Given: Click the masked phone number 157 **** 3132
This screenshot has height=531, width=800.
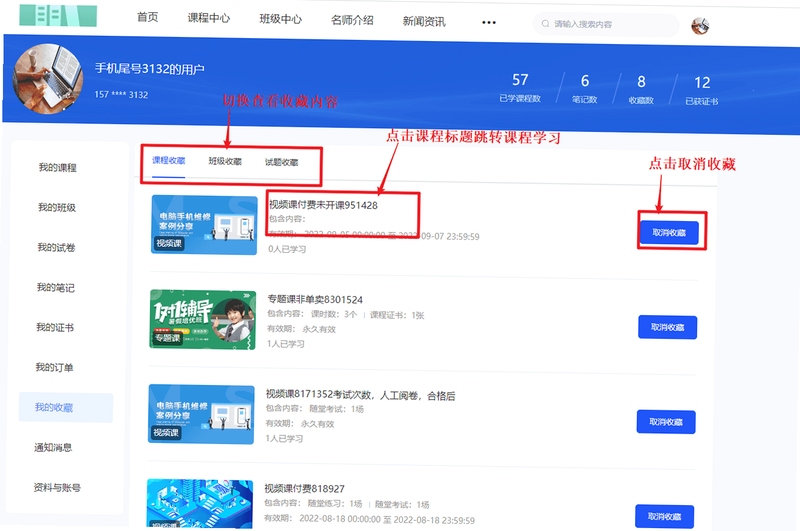Looking at the screenshot, I should point(121,94).
